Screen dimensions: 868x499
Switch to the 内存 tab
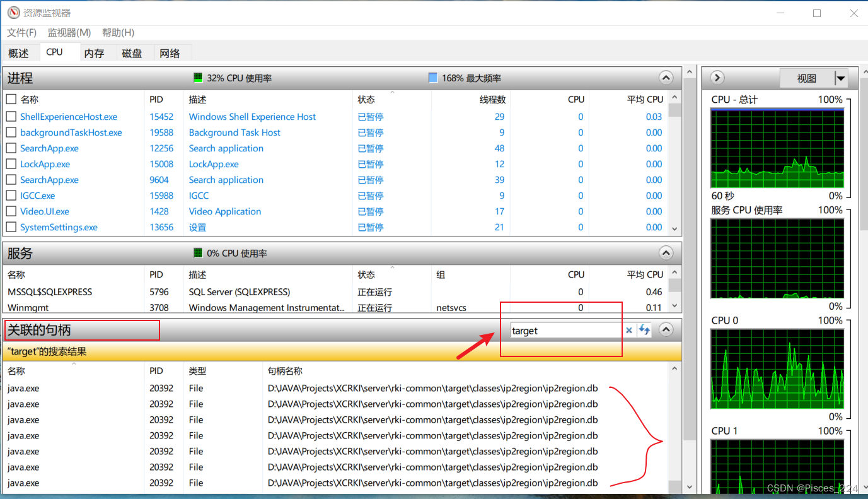point(95,53)
